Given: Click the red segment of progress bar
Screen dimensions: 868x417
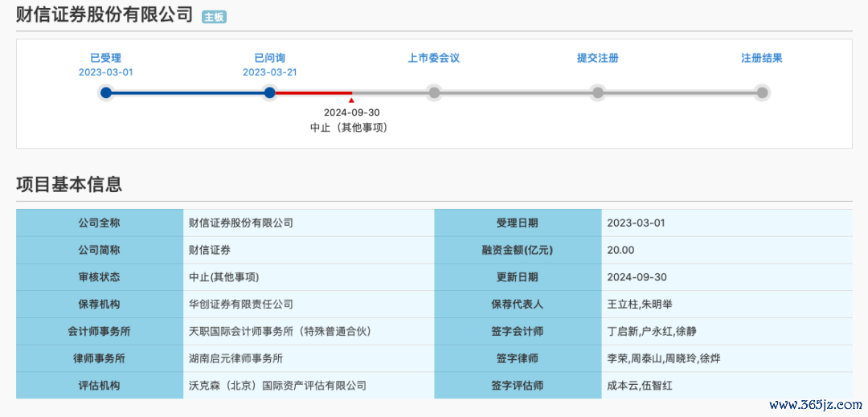Looking at the screenshot, I should (312, 92).
